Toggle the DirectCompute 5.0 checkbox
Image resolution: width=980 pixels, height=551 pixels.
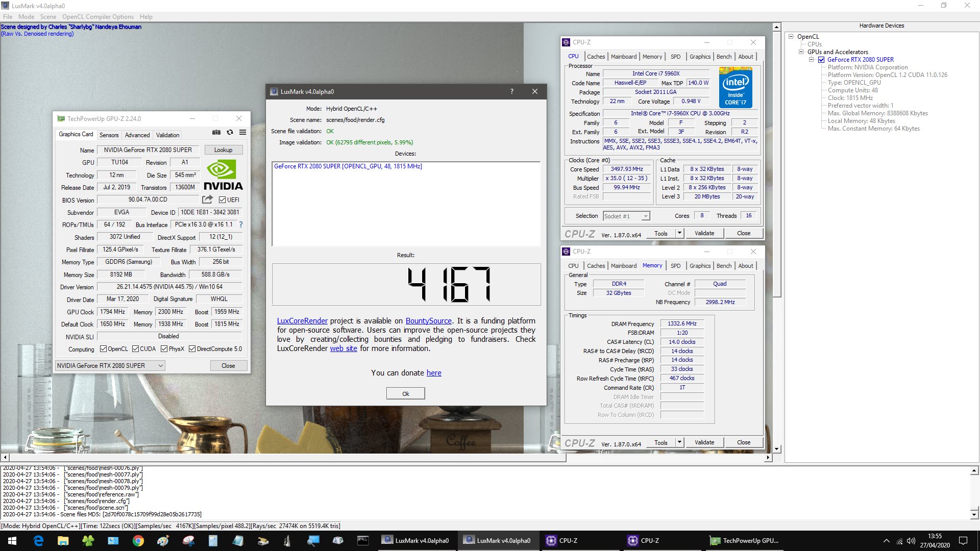coord(192,349)
